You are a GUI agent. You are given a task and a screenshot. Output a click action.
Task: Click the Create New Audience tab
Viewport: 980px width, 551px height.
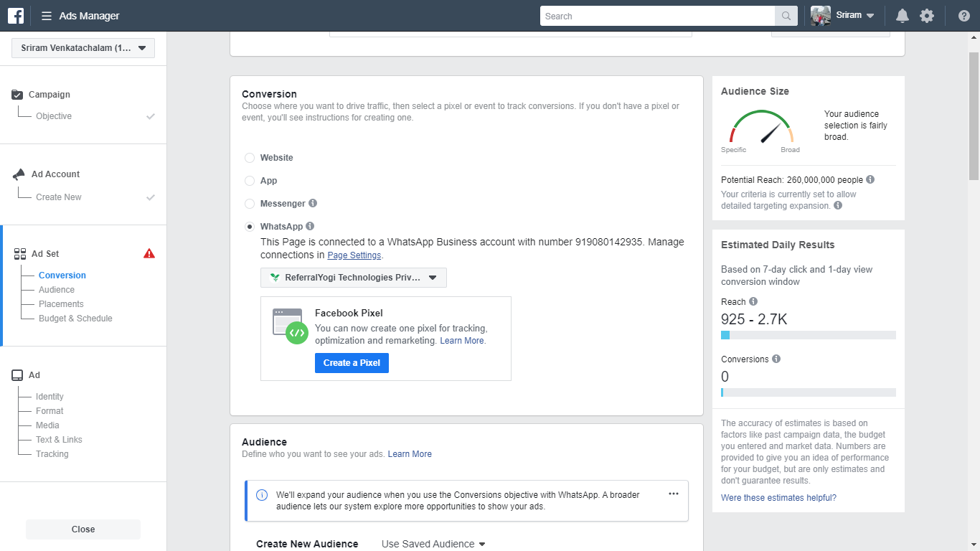[307, 544]
